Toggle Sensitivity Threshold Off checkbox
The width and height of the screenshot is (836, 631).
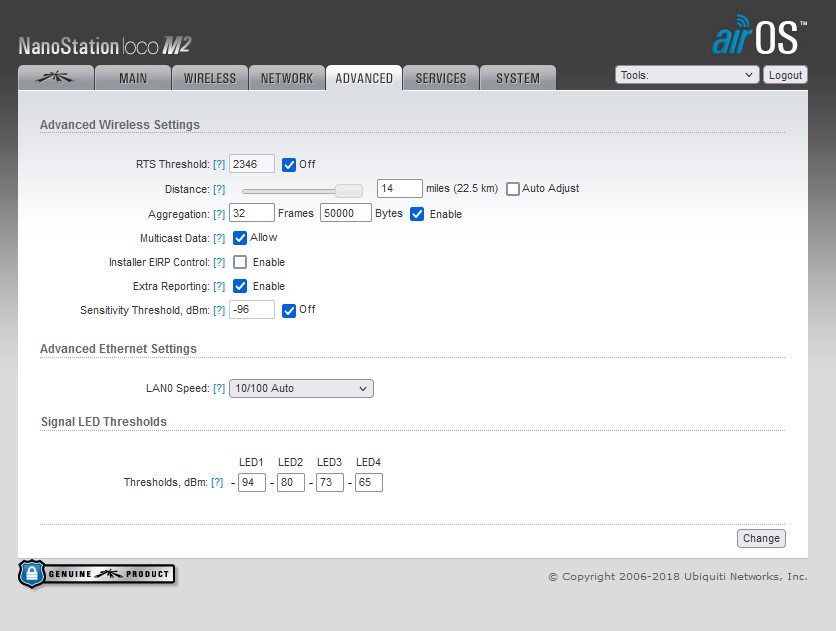[x=289, y=311]
